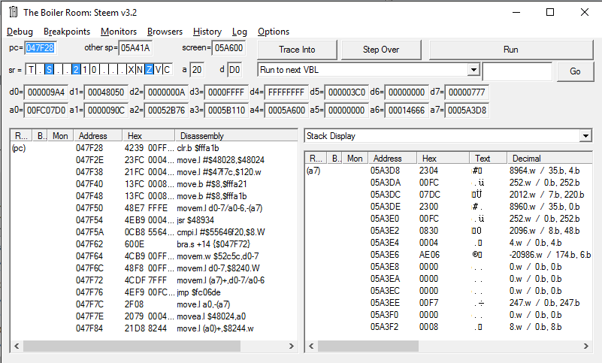Click the empty field beside Go button
Image resolution: width=602 pixels, height=363 pixels.
pyautogui.click(x=517, y=71)
